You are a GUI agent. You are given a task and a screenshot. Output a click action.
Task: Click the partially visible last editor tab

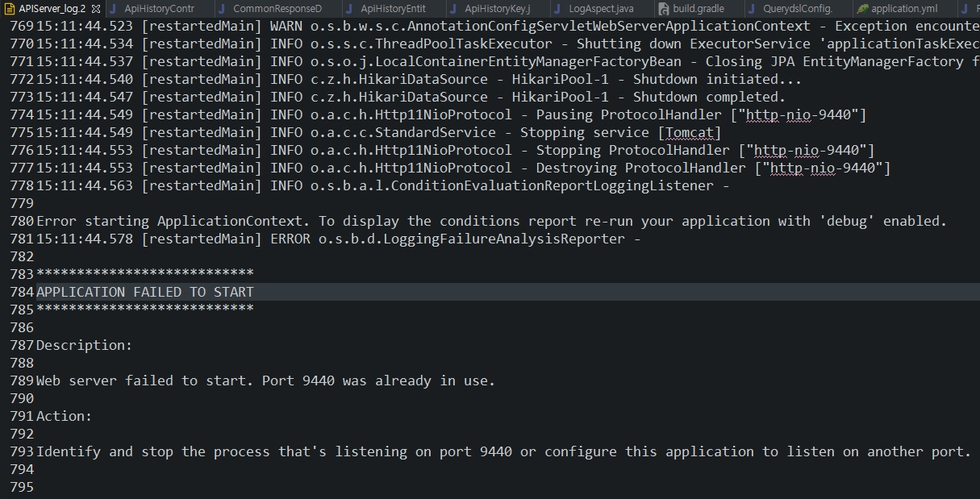point(969,8)
